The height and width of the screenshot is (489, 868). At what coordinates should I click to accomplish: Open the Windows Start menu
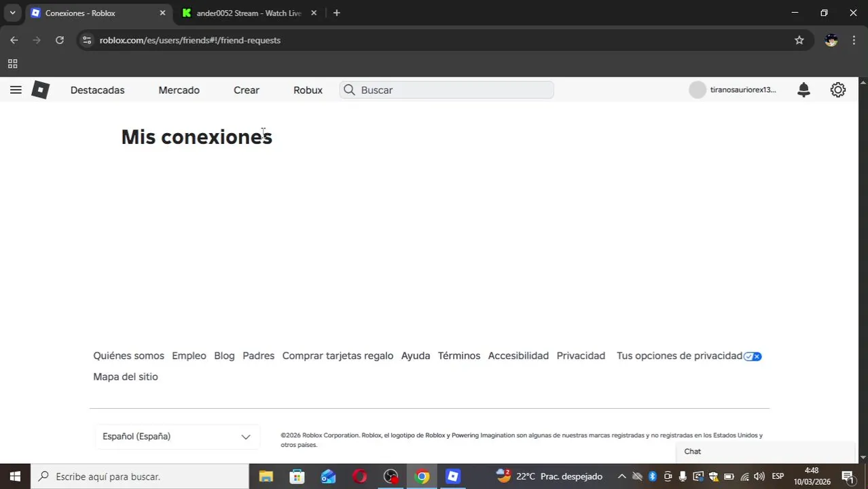click(x=15, y=476)
